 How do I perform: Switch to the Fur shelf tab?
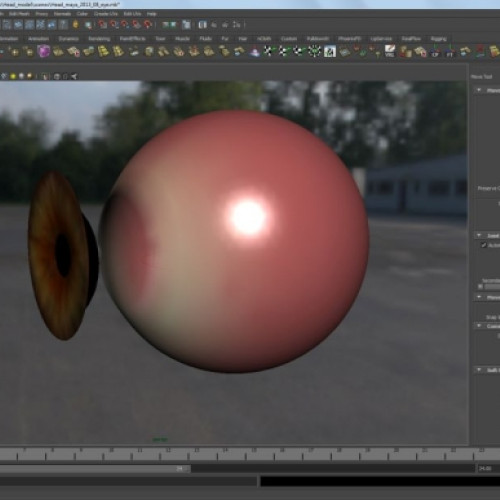click(225, 39)
